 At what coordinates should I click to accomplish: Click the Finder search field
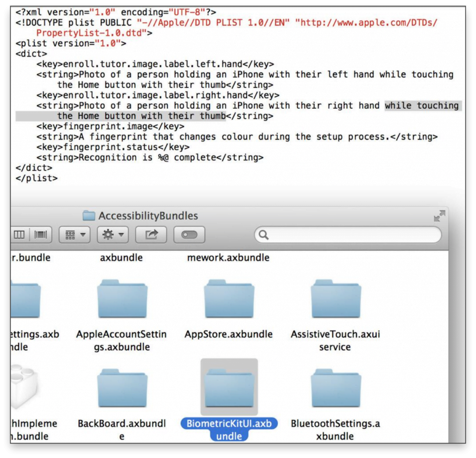[348, 235]
